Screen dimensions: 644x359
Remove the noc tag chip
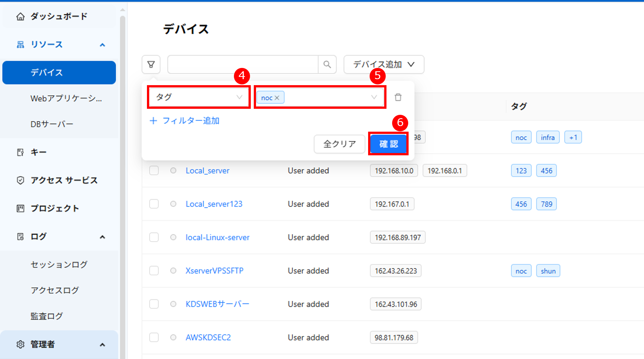(x=277, y=98)
